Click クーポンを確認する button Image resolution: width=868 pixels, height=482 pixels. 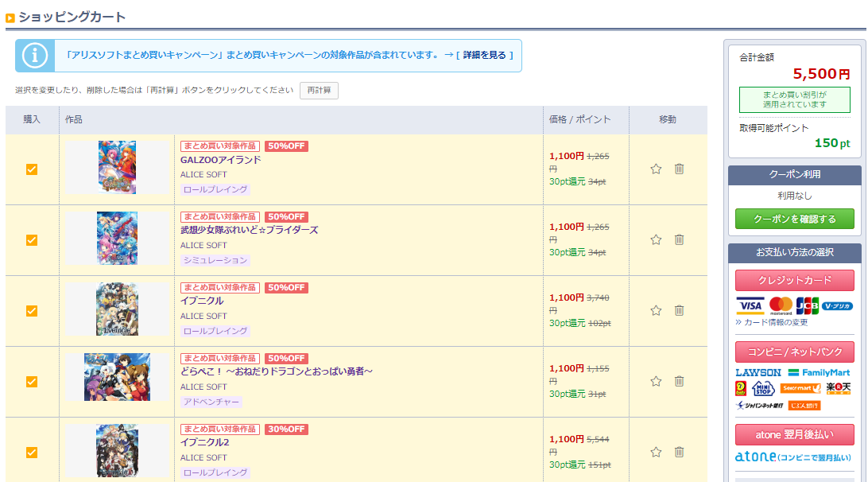click(794, 219)
